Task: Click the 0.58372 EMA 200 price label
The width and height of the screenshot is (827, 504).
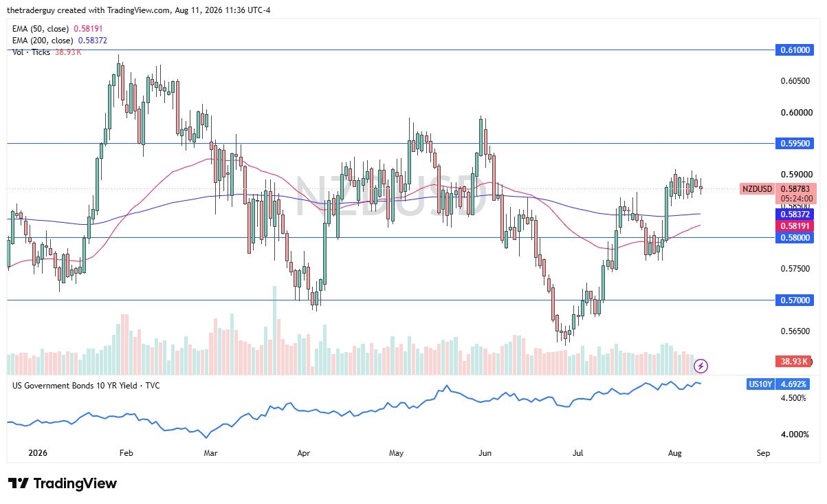Action: pos(796,215)
